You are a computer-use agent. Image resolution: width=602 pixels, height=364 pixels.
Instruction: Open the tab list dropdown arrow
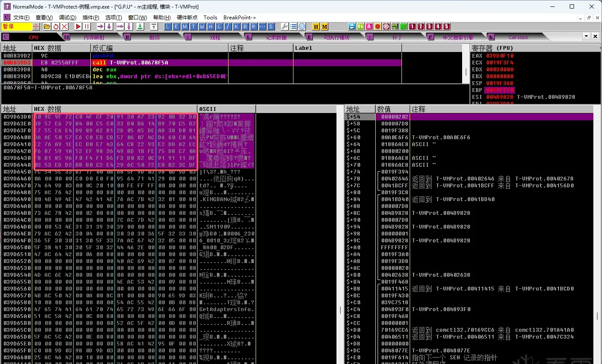(586, 37)
